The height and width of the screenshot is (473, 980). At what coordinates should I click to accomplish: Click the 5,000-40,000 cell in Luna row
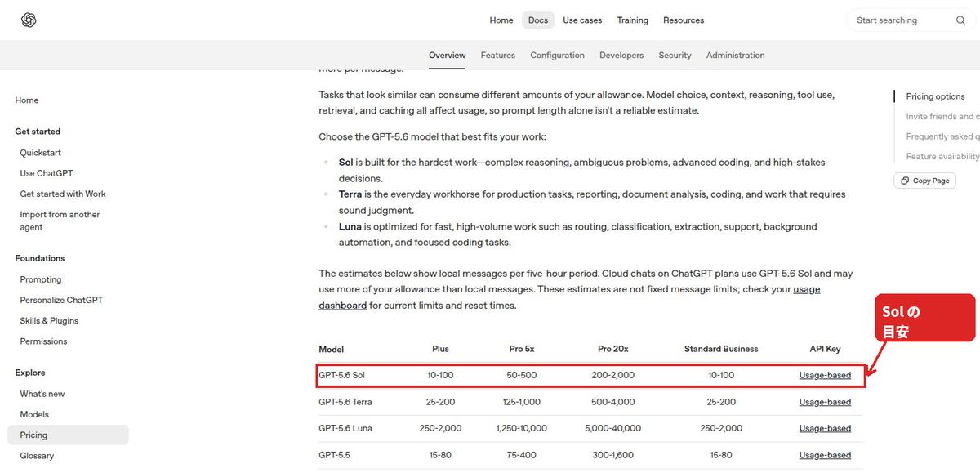coord(612,428)
